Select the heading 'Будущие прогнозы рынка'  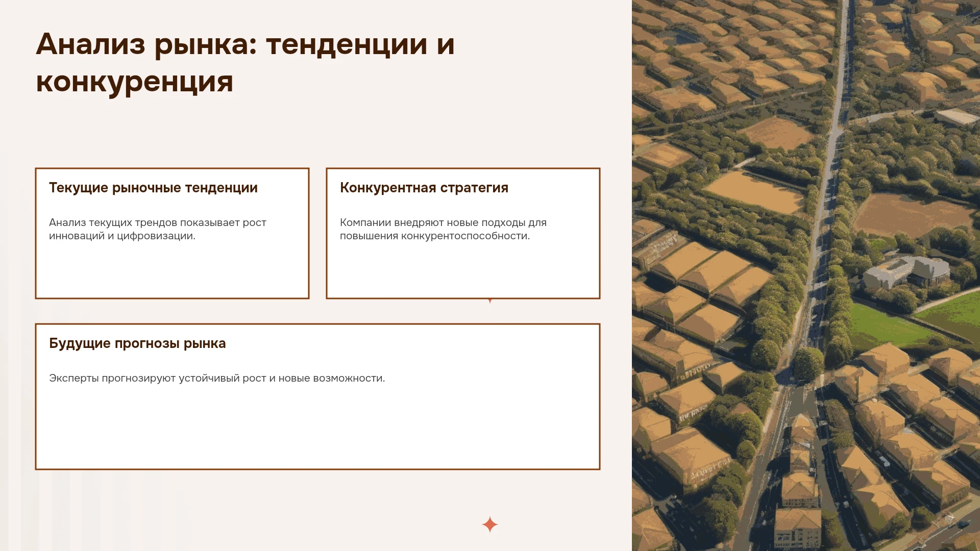point(137,343)
